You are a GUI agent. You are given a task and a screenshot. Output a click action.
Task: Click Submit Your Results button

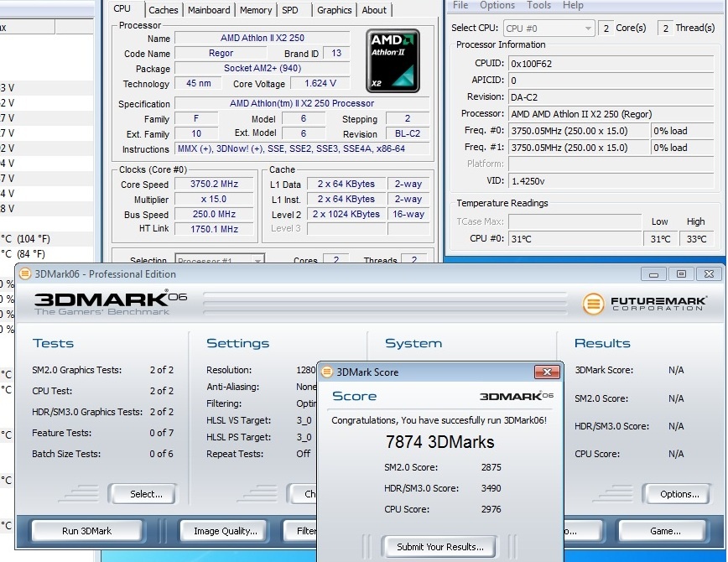[x=439, y=546]
